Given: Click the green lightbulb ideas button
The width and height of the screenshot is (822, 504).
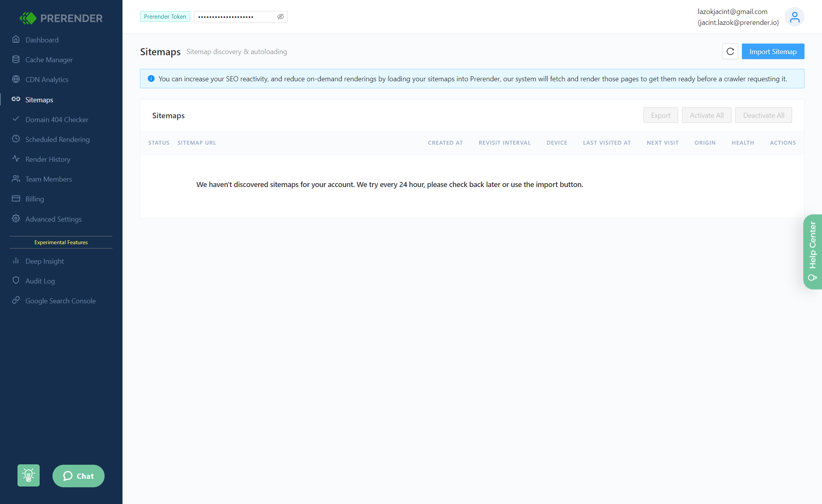Looking at the screenshot, I should pos(28,475).
